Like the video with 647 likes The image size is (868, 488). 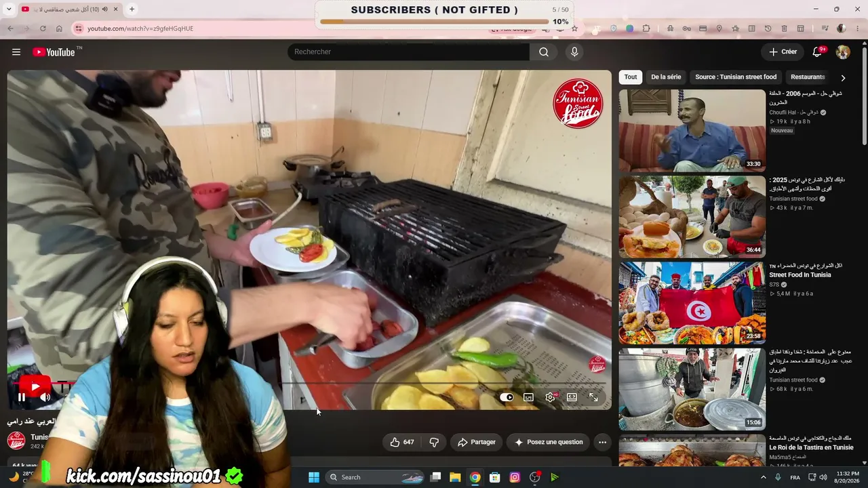pos(401,442)
